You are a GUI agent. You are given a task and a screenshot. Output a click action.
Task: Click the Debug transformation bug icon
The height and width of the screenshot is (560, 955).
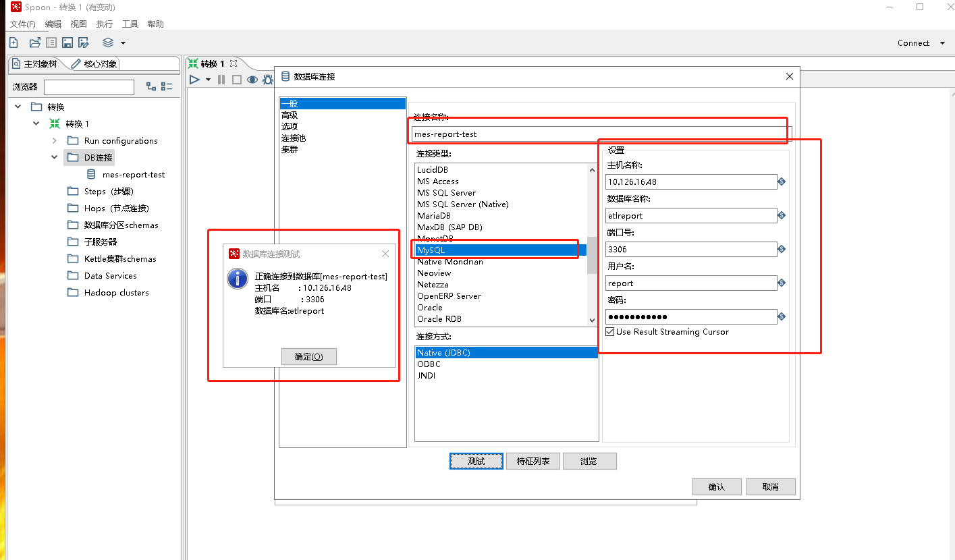click(267, 80)
